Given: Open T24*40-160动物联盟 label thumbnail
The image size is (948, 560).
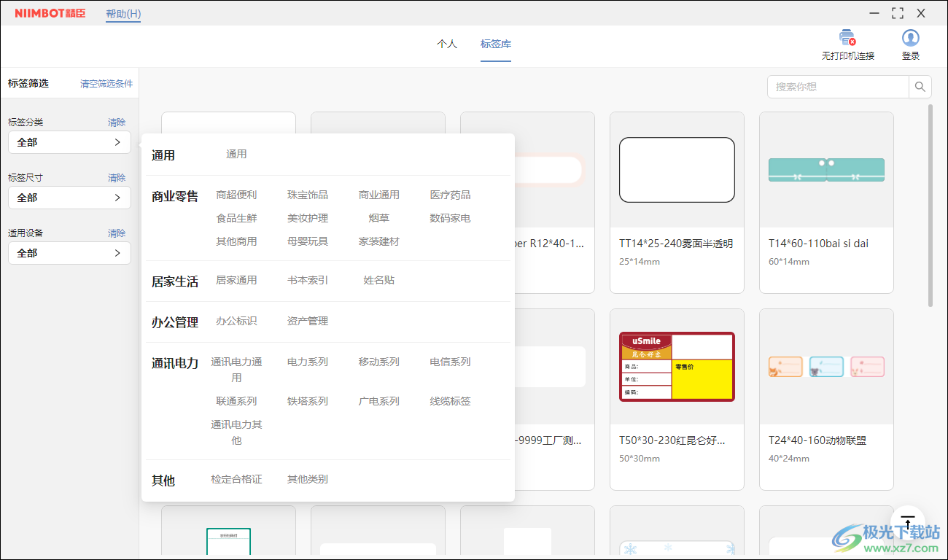Looking at the screenshot, I should (826, 367).
